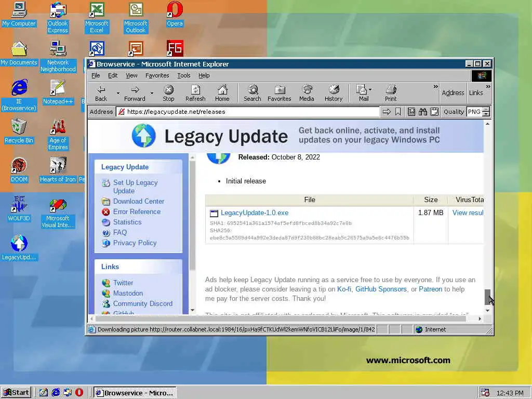Image resolution: width=532 pixels, height=399 pixels.
Task: Stop page loading with the Stop button
Action: pyautogui.click(x=168, y=94)
